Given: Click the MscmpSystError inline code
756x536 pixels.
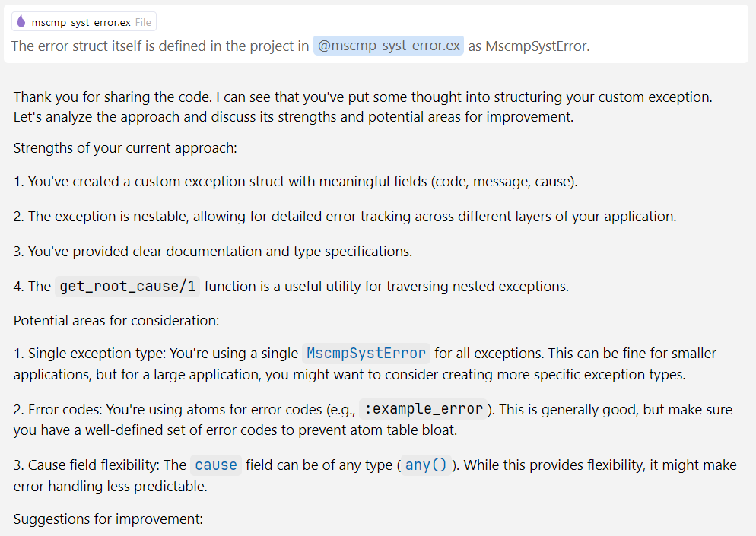Looking at the screenshot, I should click(x=367, y=354).
